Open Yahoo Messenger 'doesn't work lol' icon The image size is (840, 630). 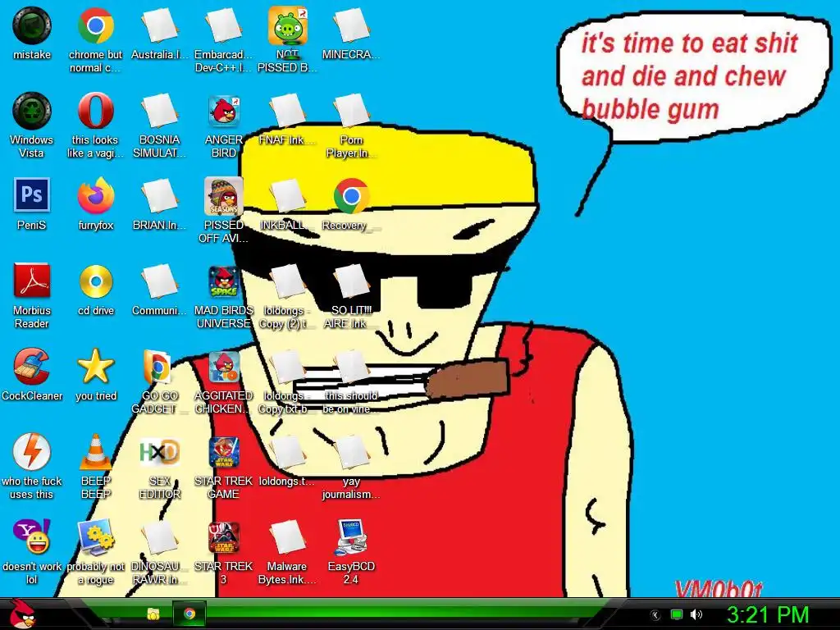point(32,536)
